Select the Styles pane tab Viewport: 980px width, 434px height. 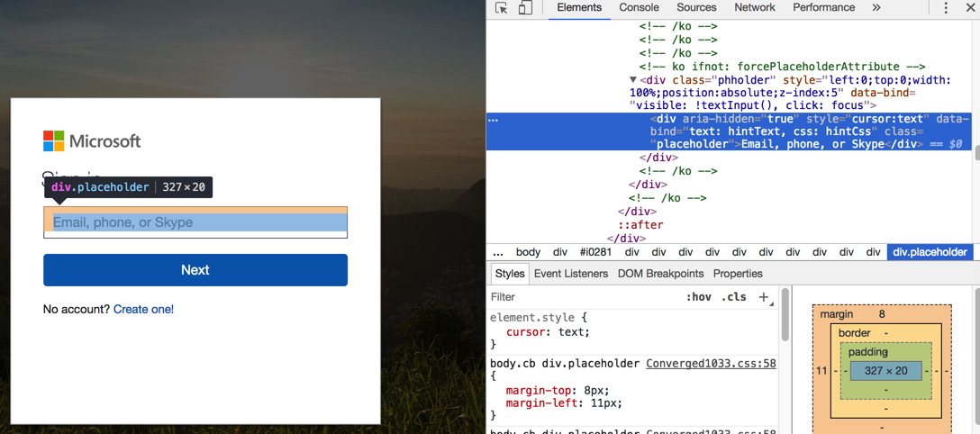pos(510,274)
